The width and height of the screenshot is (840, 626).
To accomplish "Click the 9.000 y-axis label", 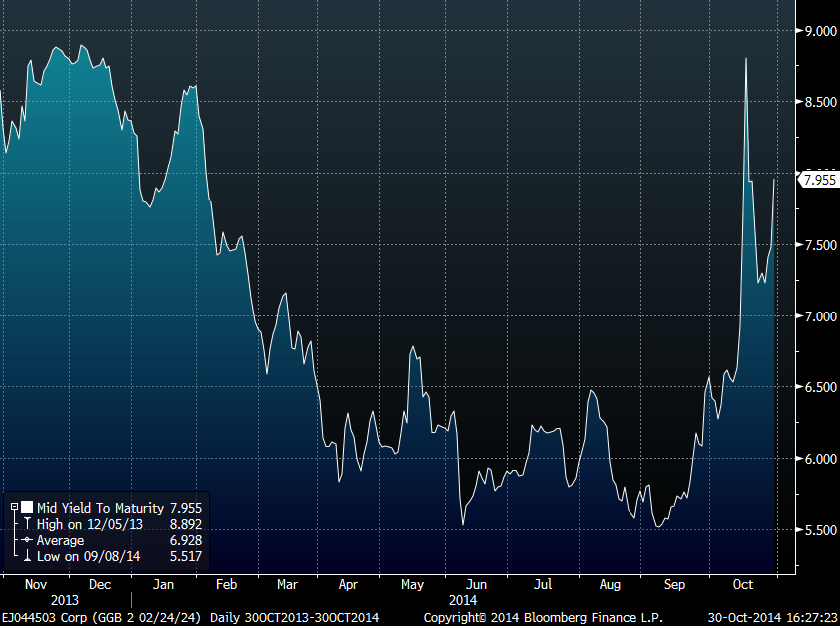I will coord(819,31).
